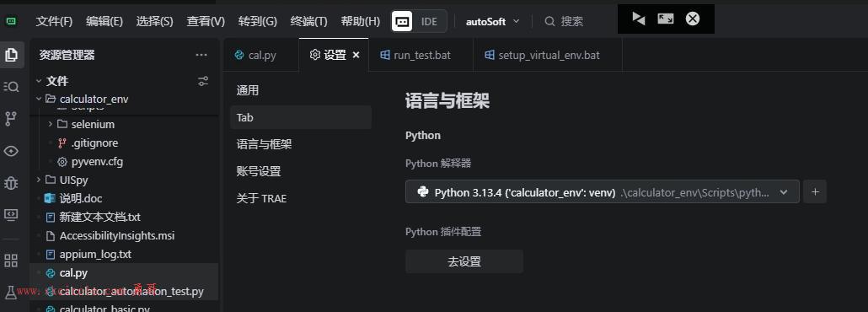Select the chat mode icon beside IDE

[x=403, y=22]
